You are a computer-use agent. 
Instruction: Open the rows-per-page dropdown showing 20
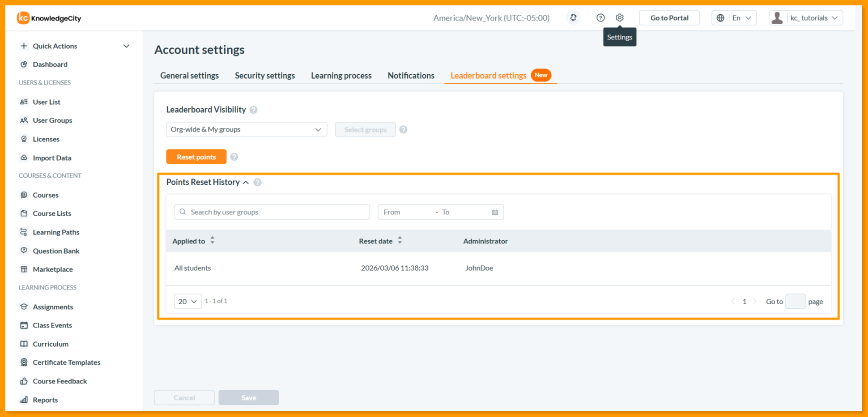[x=188, y=302]
